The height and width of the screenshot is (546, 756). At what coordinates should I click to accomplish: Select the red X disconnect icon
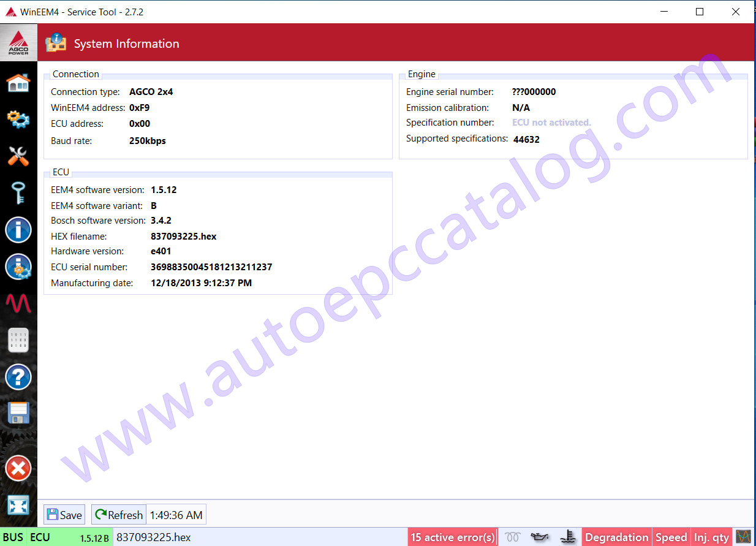(x=18, y=469)
